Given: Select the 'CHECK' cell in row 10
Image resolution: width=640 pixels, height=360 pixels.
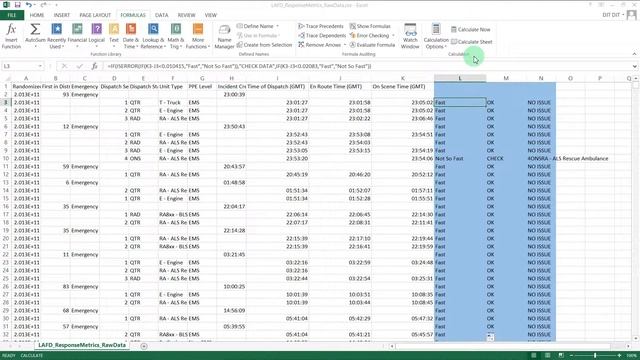Looking at the screenshot, I should (506, 158).
